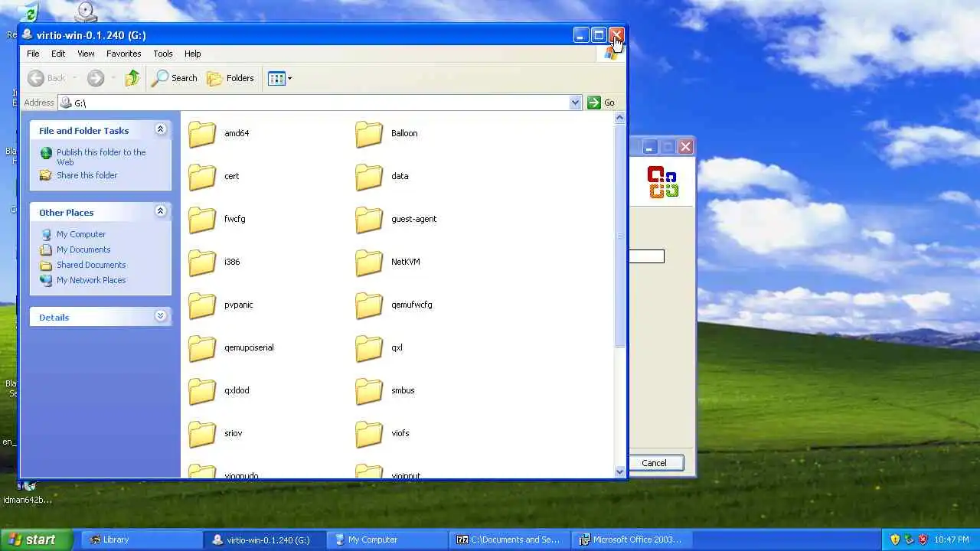The width and height of the screenshot is (980, 551).
Task: Select the guest-agent folder icon
Action: click(x=369, y=220)
